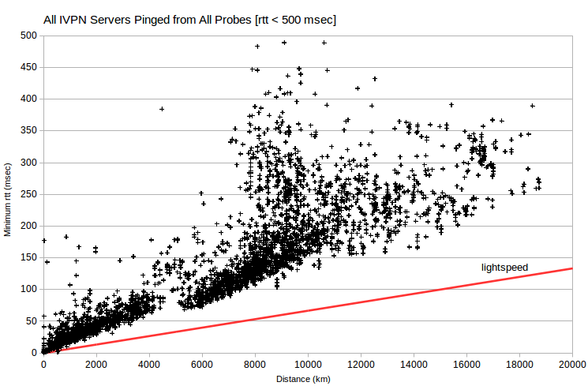Click the 400 y-axis label
The image size is (588, 386).
(x=29, y=99)
